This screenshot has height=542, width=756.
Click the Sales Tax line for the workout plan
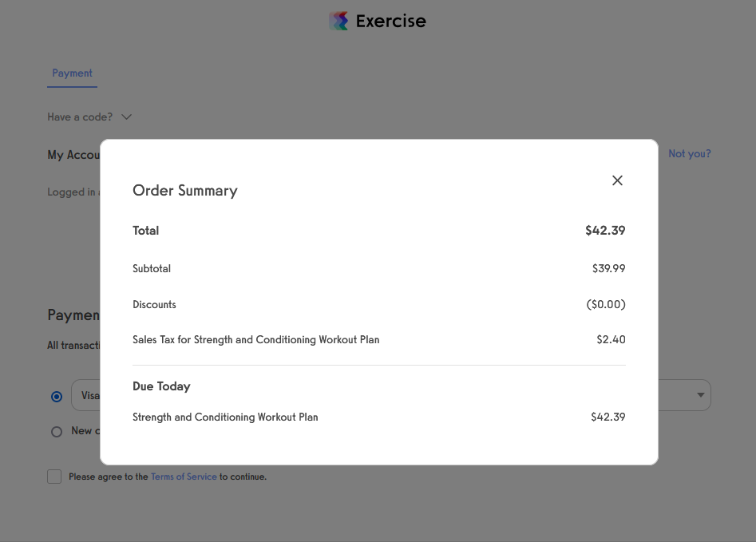[x=255, y=339]
